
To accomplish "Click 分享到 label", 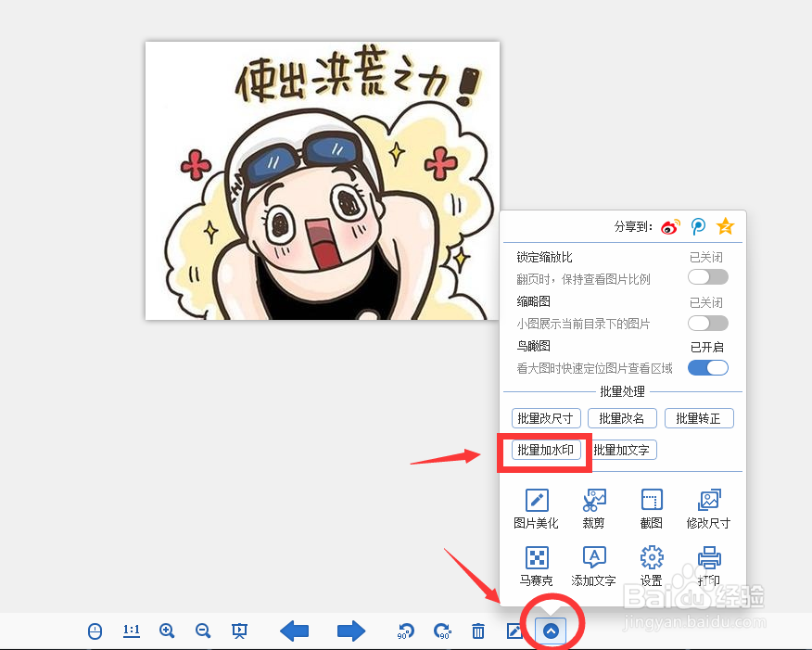I will [633, 226].
